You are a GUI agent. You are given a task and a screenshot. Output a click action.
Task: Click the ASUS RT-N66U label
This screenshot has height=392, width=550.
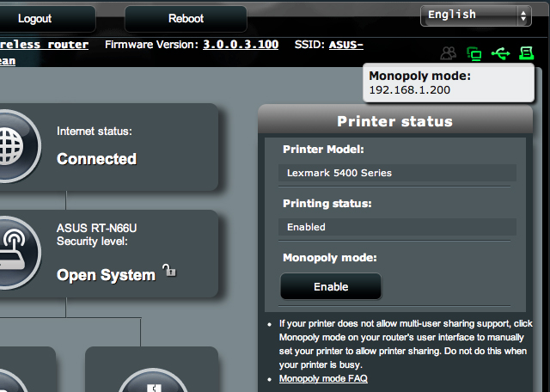point(97,228)
